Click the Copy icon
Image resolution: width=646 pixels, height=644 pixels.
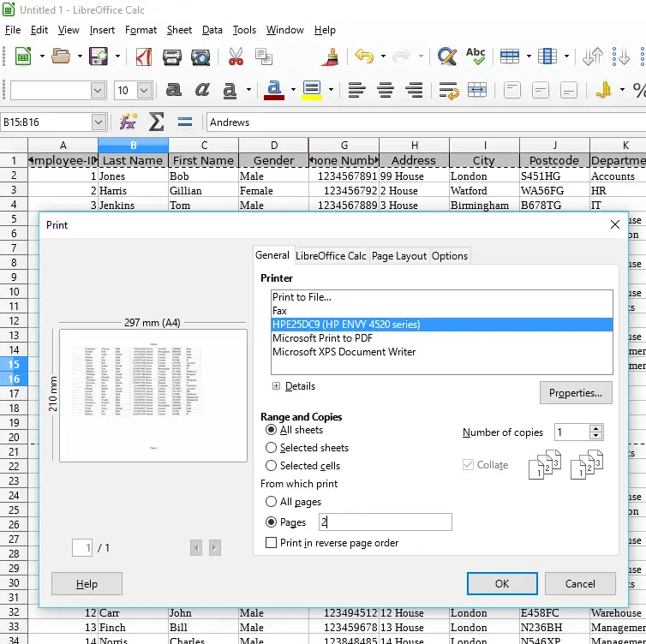[263, 57]
